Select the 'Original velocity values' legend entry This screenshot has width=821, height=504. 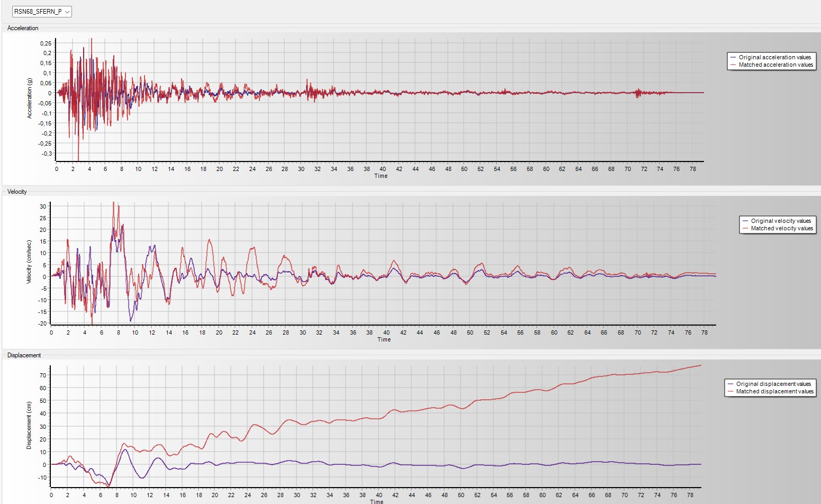click(x=781, y=221)
